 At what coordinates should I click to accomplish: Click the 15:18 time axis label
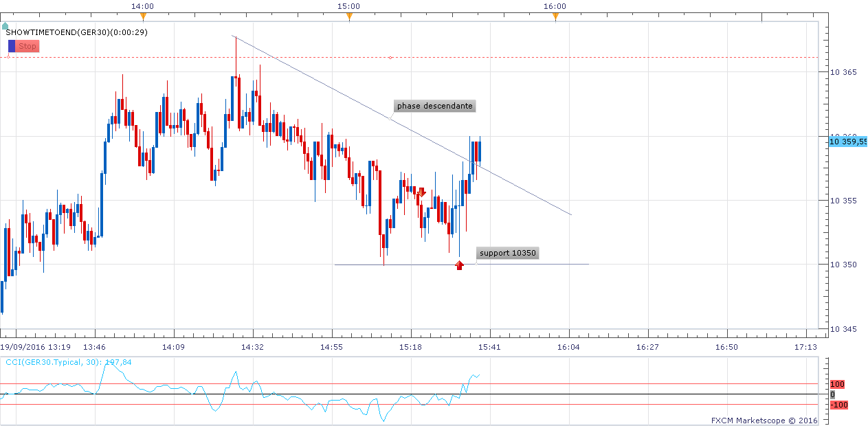[410, 347]
